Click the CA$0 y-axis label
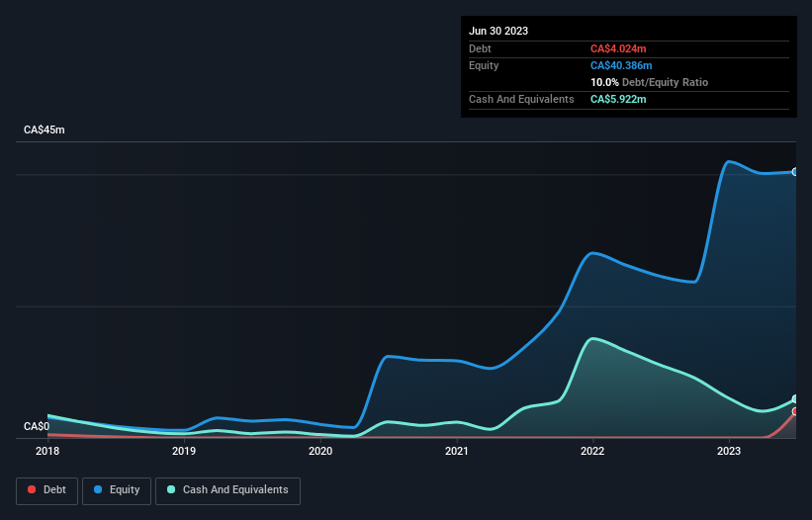 pyautogui.click(x=37, y=426)
